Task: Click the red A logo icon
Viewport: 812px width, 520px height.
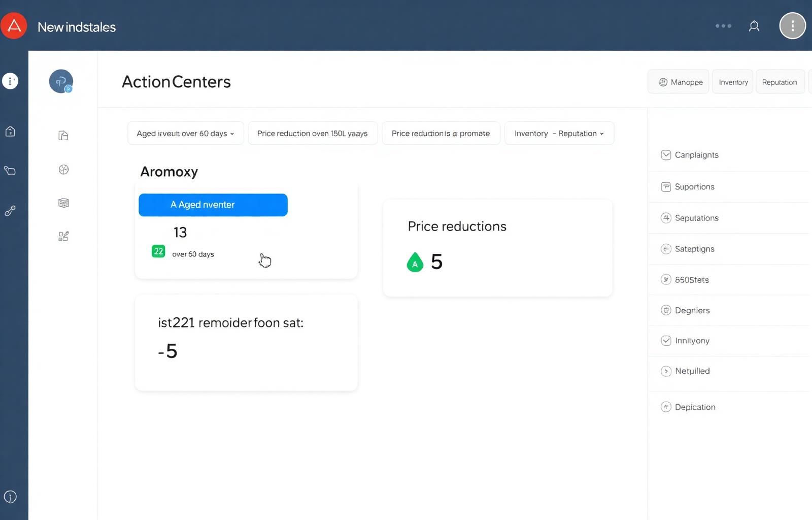Action: (x=14, y=26)
